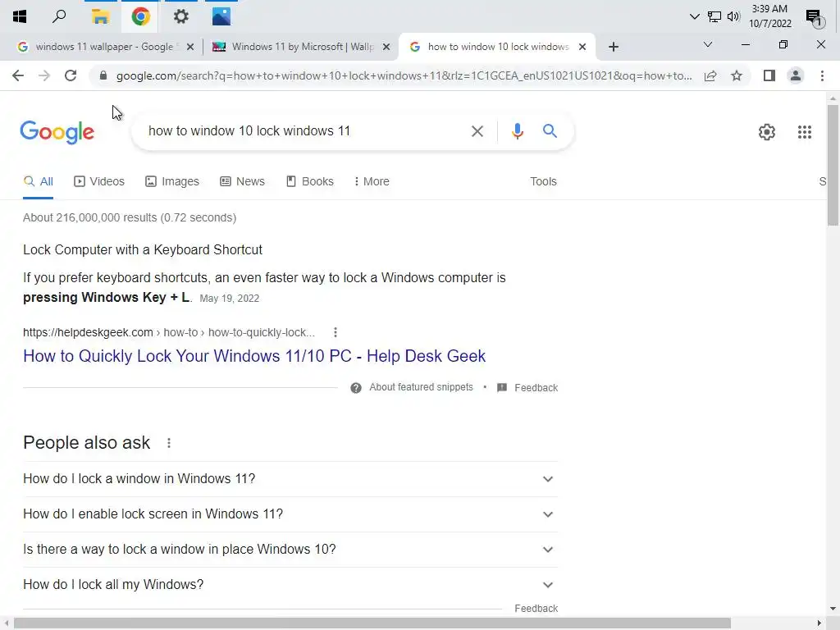The width and height of the screenshot is (840, 630).
Task: Open options for helpdeskgeek result
Action: tap(336, 333)
